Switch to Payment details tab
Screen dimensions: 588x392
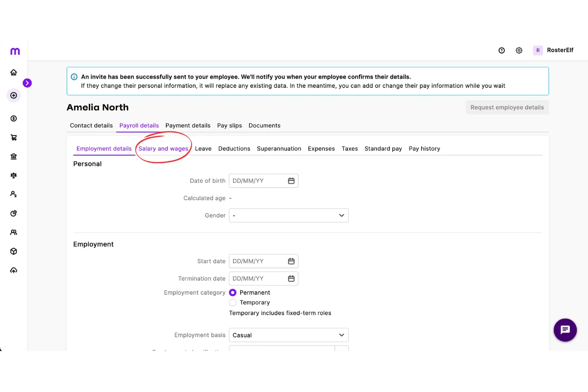(x=188, y=125)
